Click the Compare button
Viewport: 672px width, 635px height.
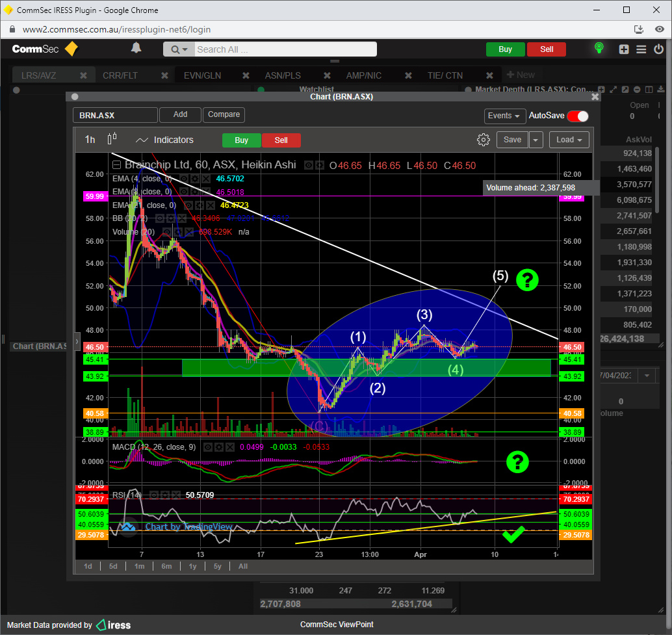coord(224,114)
